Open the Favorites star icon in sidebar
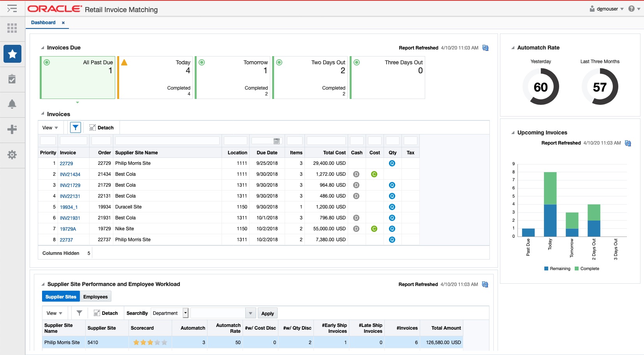 [12, 54]
